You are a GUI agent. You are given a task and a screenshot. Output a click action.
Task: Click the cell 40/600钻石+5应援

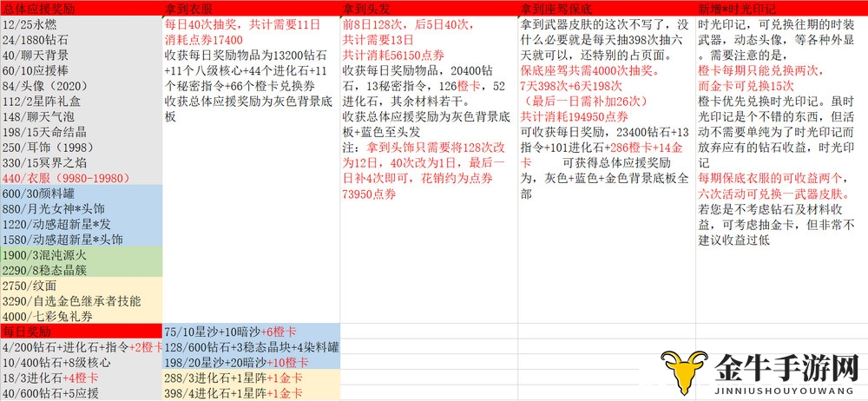pos(82,393)
